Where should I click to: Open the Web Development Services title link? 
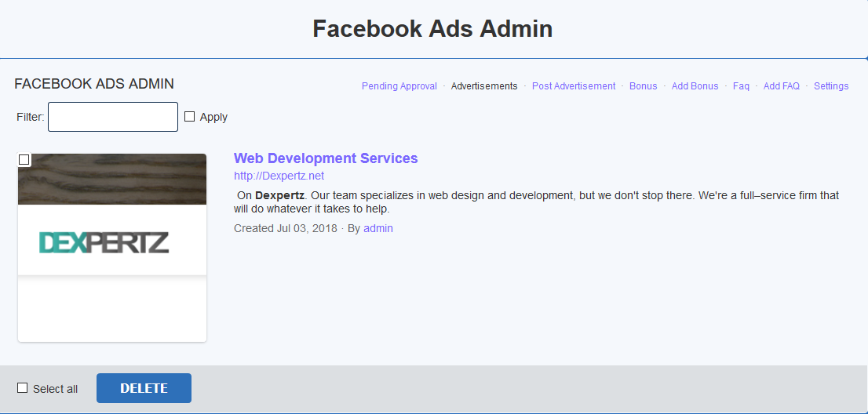click(326, 158)
